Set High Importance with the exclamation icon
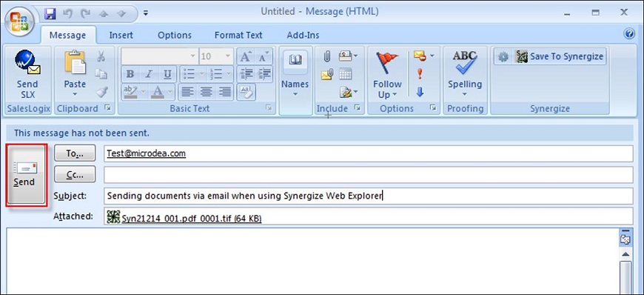 tap(419, 74)
